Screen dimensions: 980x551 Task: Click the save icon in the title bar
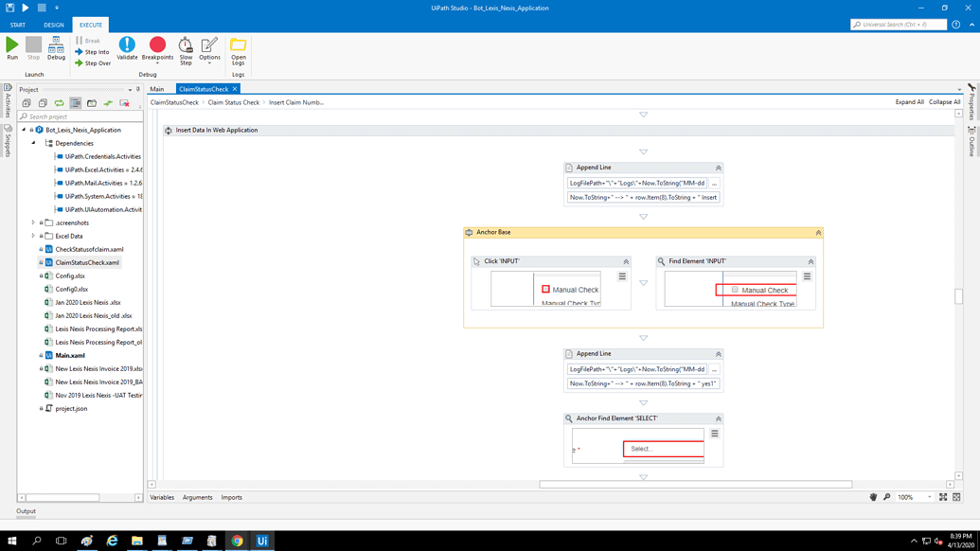pyautogui.click(x=10, y=8)
